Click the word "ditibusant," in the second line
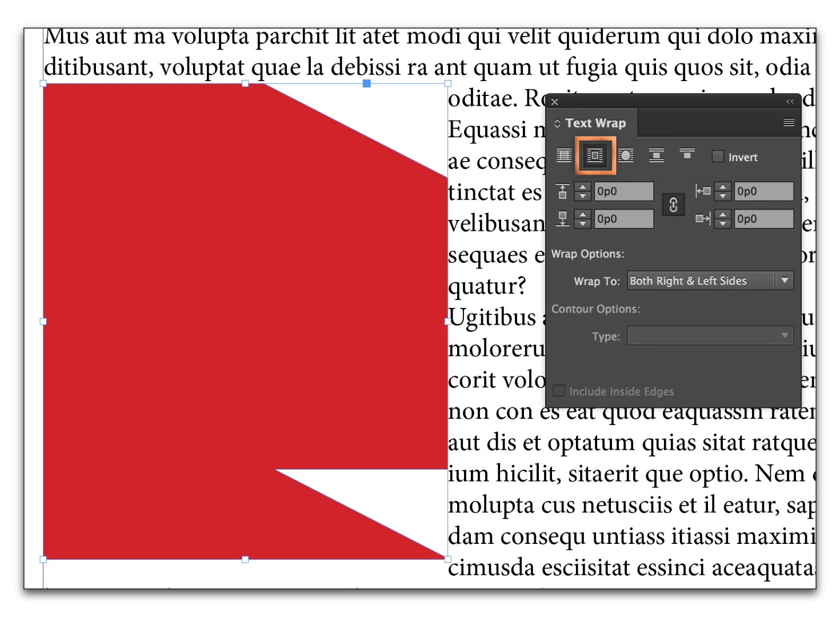The height and width of the screenshot is (617, 840). [99, 67]
